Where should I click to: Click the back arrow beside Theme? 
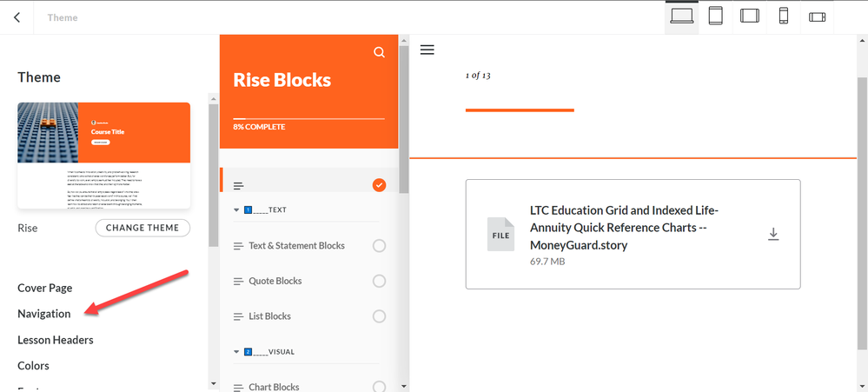pyautogui.click(x=17, y=17)
